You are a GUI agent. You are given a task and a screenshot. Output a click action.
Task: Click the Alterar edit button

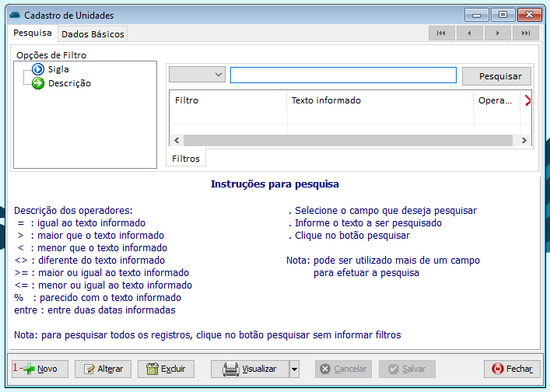click(102, 369)
